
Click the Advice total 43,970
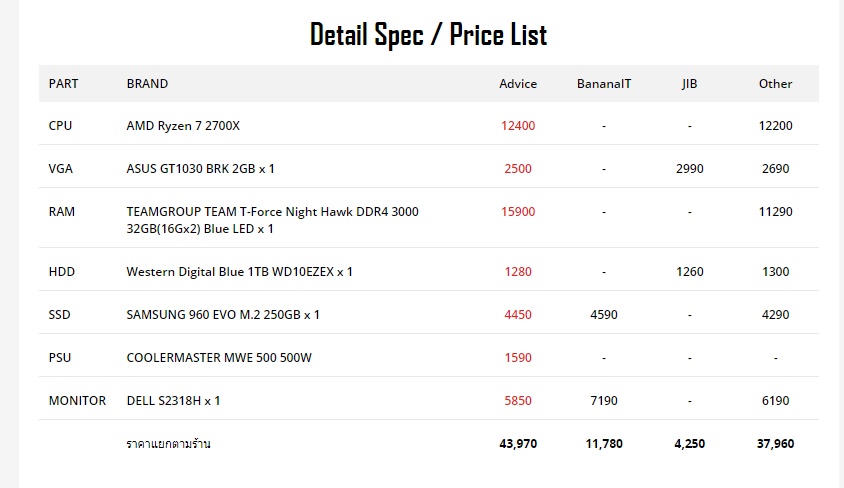click(x=518, y=443)
